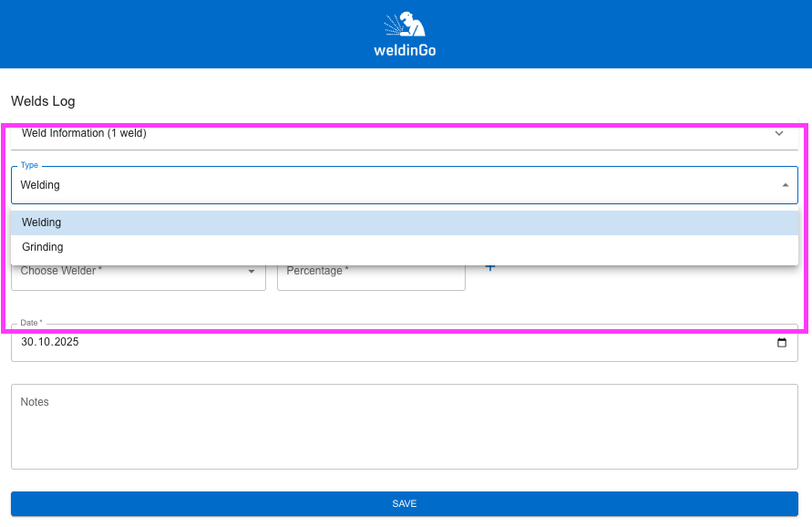Select the year 2025 in Date field
This screenshot has width=812, height=527.
click(x=67, y=343)
